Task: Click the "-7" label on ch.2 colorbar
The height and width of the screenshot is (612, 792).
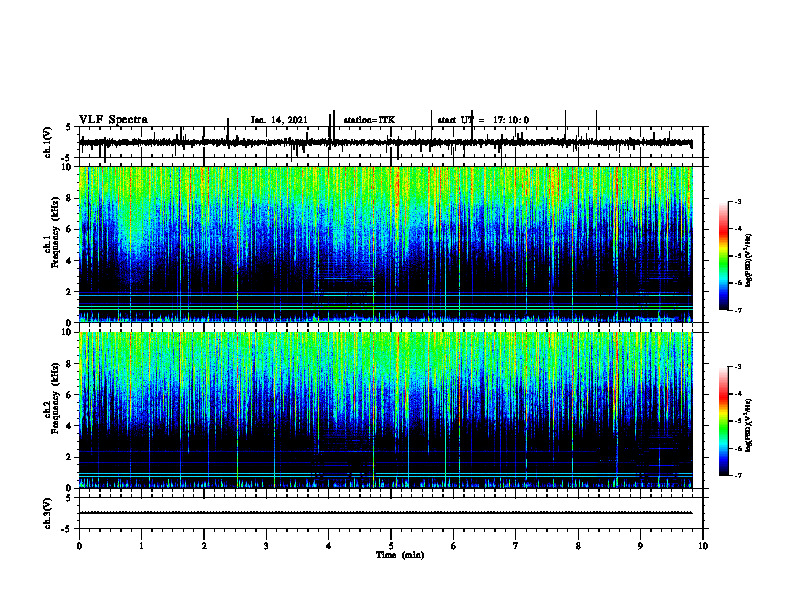Action: point(738,475)
